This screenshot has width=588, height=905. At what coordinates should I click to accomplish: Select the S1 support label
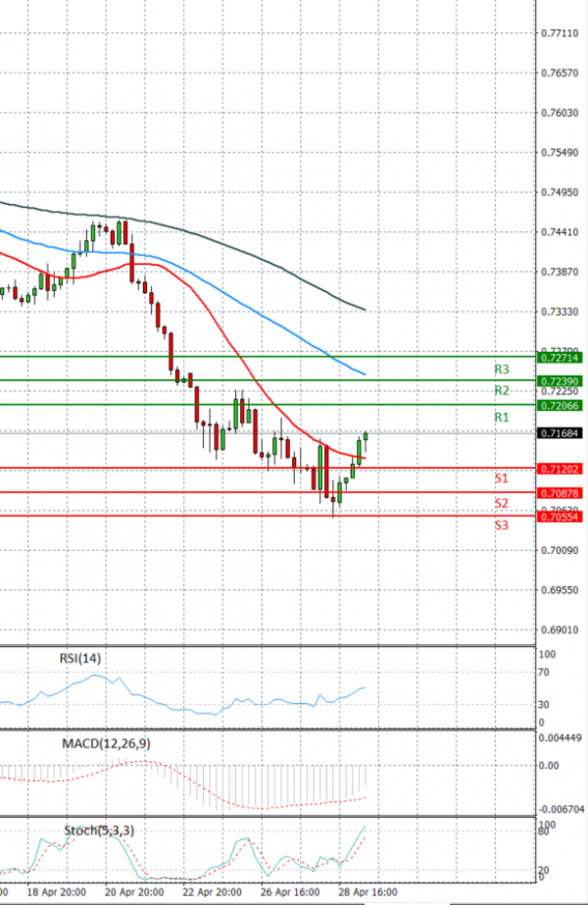coord(501,478)
